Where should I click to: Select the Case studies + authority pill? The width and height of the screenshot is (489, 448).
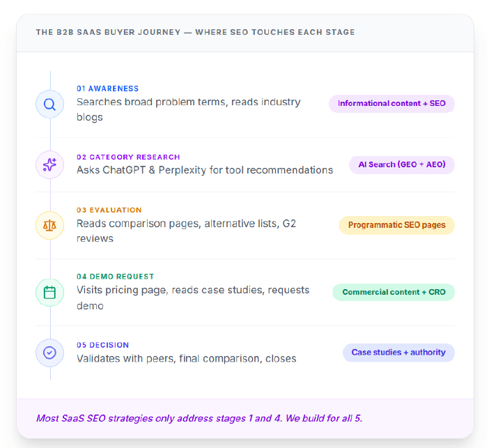(x=398, y=353)
